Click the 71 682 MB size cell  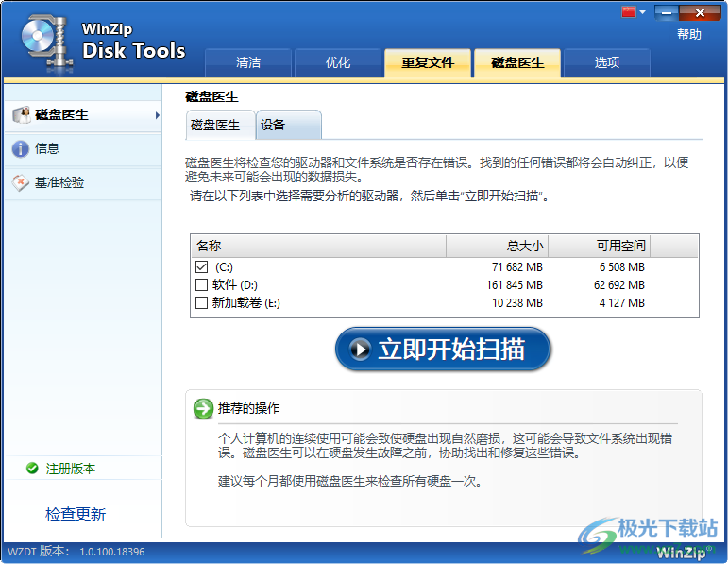click(x=517, y=267)
